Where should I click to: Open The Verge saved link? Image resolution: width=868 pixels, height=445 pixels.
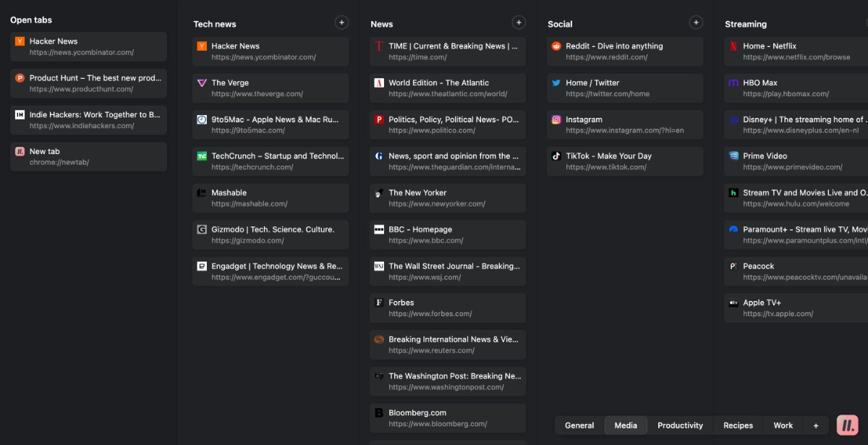pos(271,88)
